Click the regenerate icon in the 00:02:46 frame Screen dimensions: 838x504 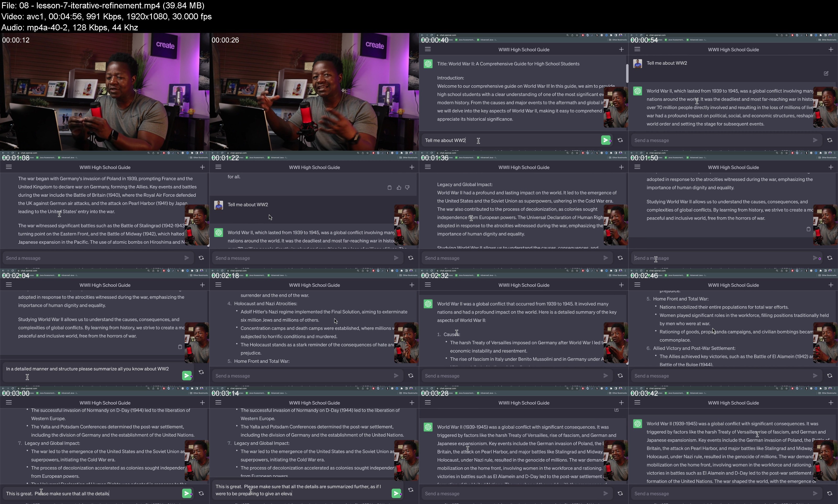click(x=830, y=376)
